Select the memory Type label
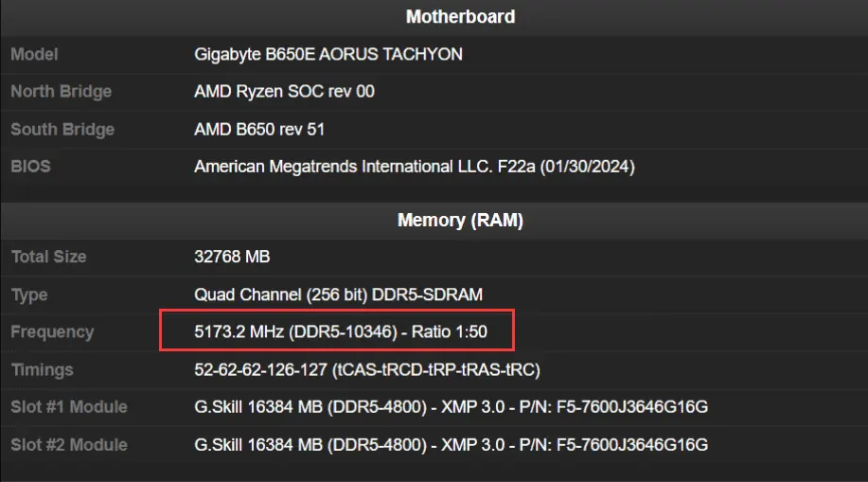Viewport: 868px width, 482px height. click(29, 295)
